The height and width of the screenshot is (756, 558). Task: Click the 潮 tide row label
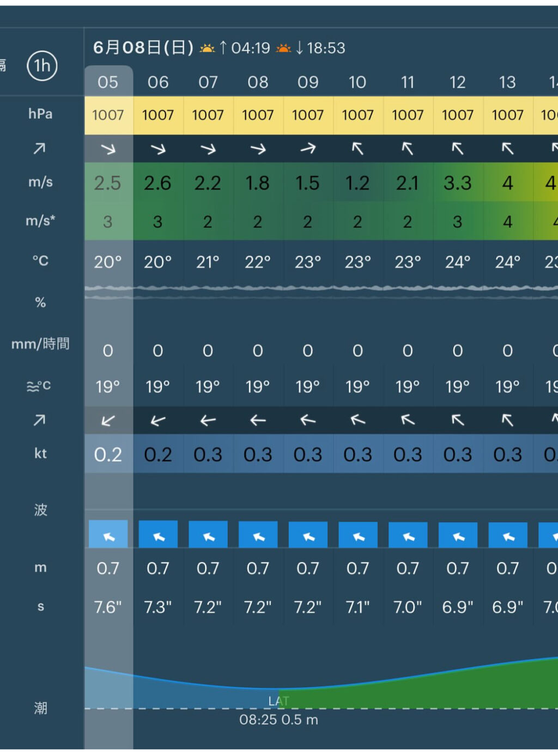click(x=40, y=708)
